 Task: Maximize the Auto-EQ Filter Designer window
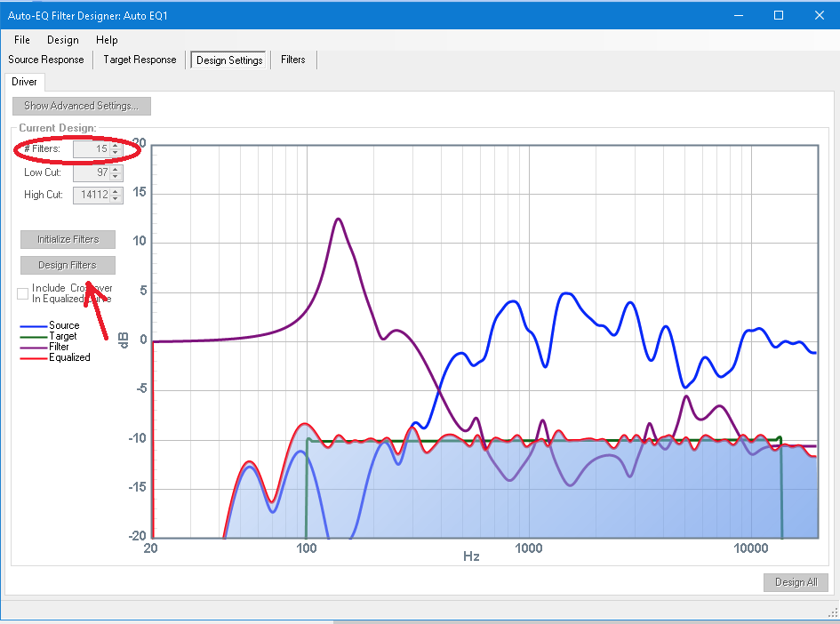tap(779, 15)
